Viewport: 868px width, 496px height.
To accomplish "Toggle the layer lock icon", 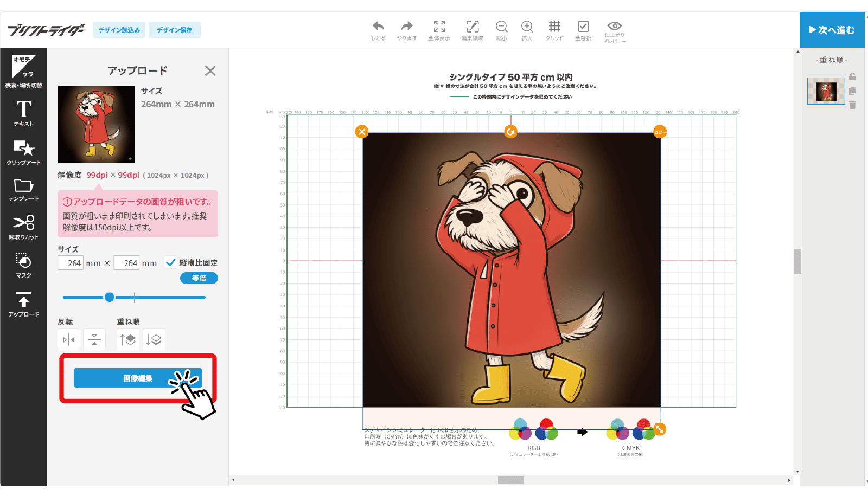I will (852, 76).
